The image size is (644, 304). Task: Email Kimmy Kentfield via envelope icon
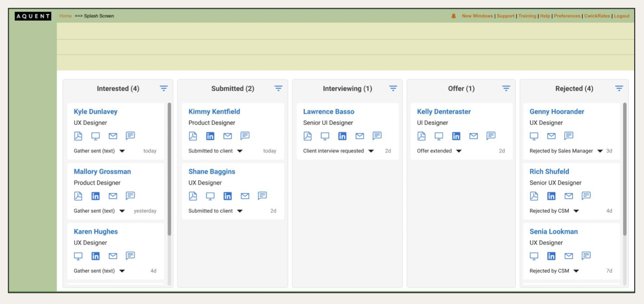[x=228, y=136]
